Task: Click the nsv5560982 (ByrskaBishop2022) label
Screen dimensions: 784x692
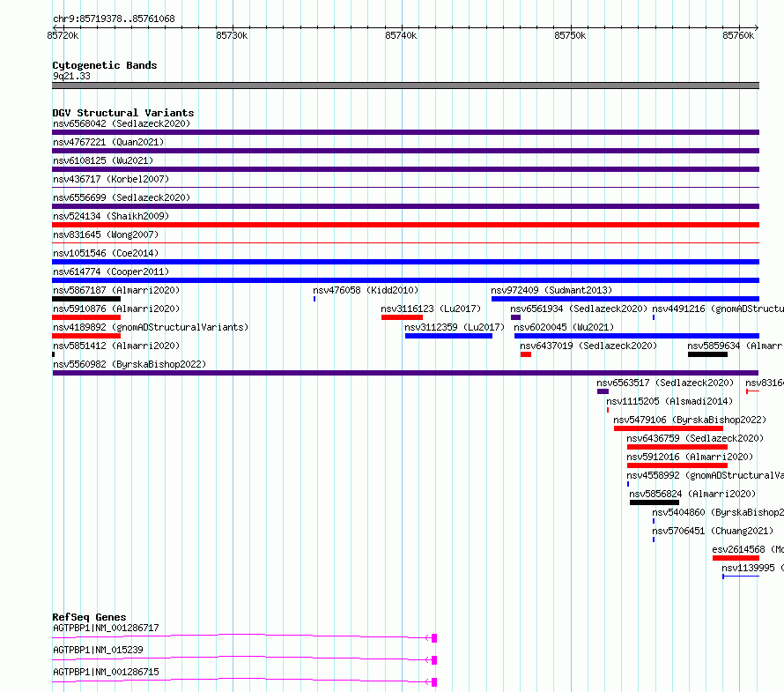Action: [129, 364]
